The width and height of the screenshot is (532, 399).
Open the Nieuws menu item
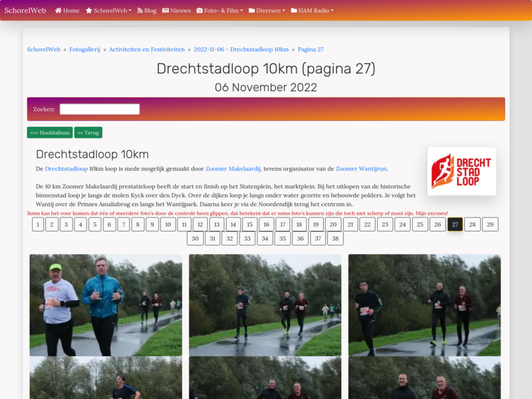176,11
